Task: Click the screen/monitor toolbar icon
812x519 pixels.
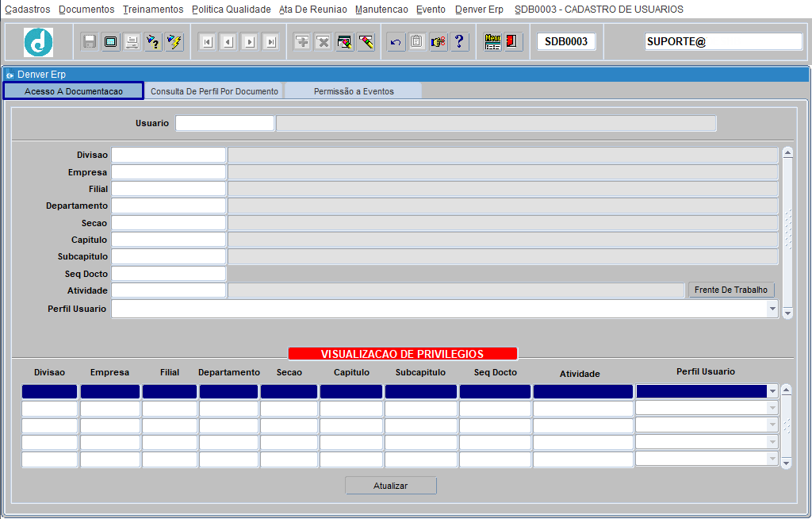Action: [x=111, y=41]
